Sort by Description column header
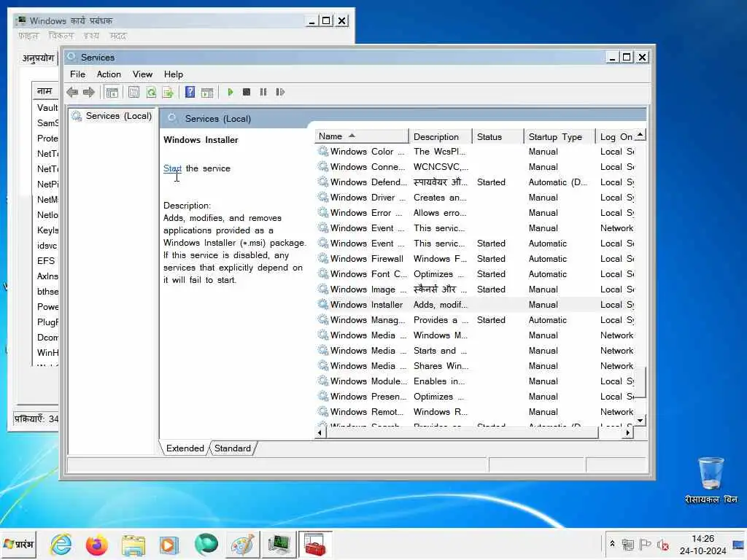747x560 pixels. [x=440, y=136]
